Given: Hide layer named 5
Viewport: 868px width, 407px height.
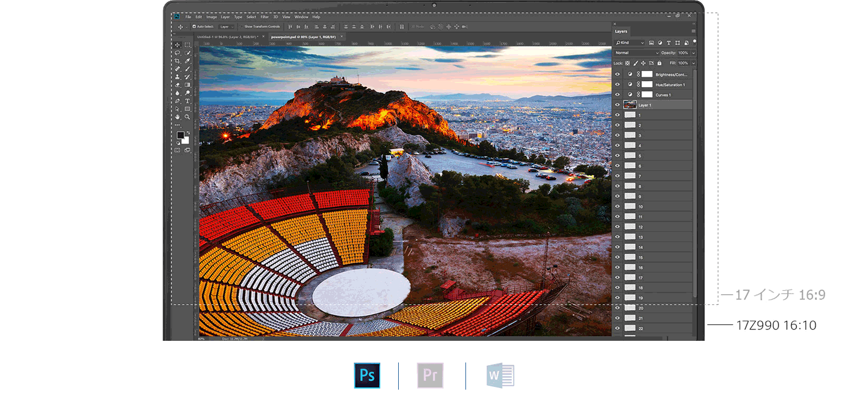Looking at the screenshot, I should [x=617, y=156].
